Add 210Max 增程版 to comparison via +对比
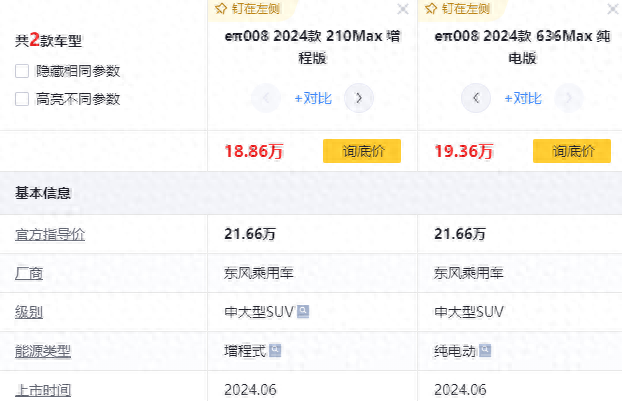This screenshot has height=401, width=622. pos(313,98)
